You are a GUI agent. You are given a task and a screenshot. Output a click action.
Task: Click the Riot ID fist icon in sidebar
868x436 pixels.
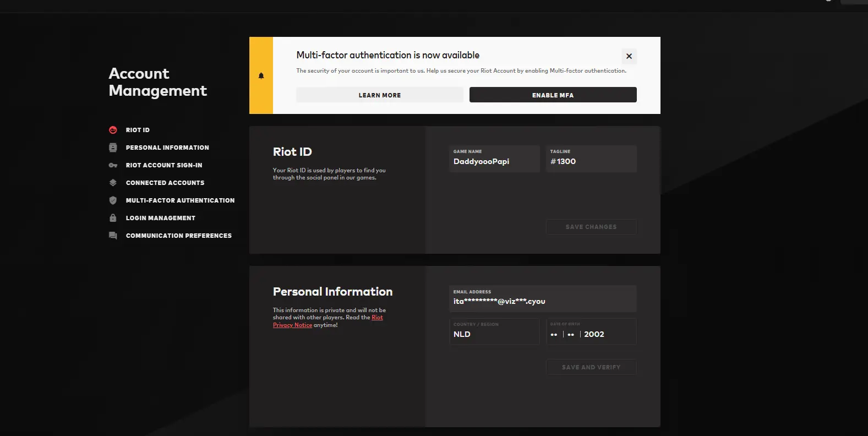pos(113,130)
